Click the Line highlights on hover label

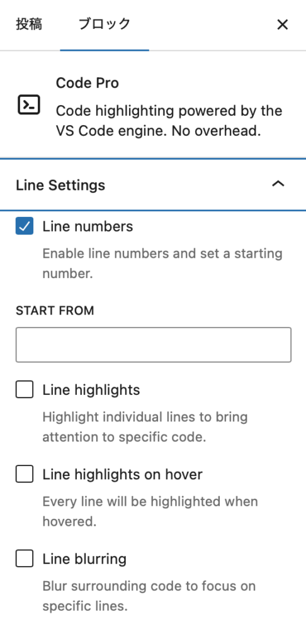click(123, 474)
